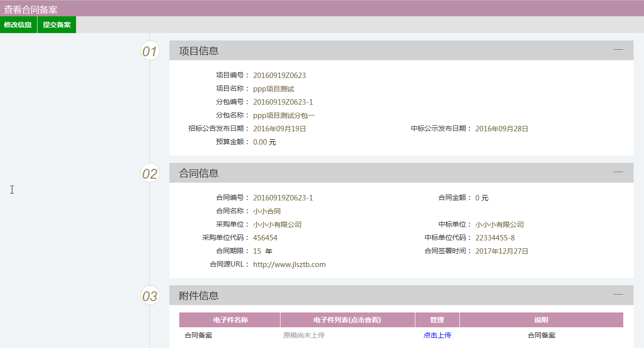Click the 附件信息 section heading text
This screenshot has width=644, height=348.
[199, 296]
